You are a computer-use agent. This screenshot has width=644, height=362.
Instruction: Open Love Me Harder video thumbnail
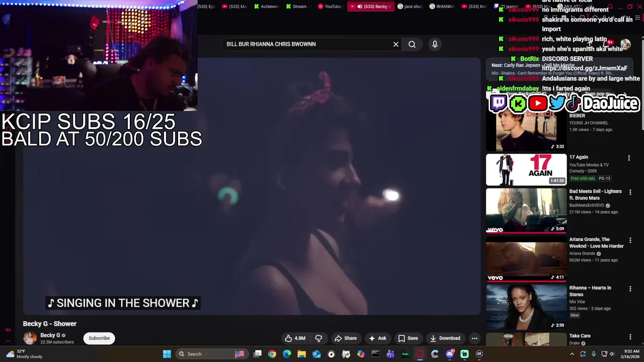pyautogui.click(x=526, y=259)
